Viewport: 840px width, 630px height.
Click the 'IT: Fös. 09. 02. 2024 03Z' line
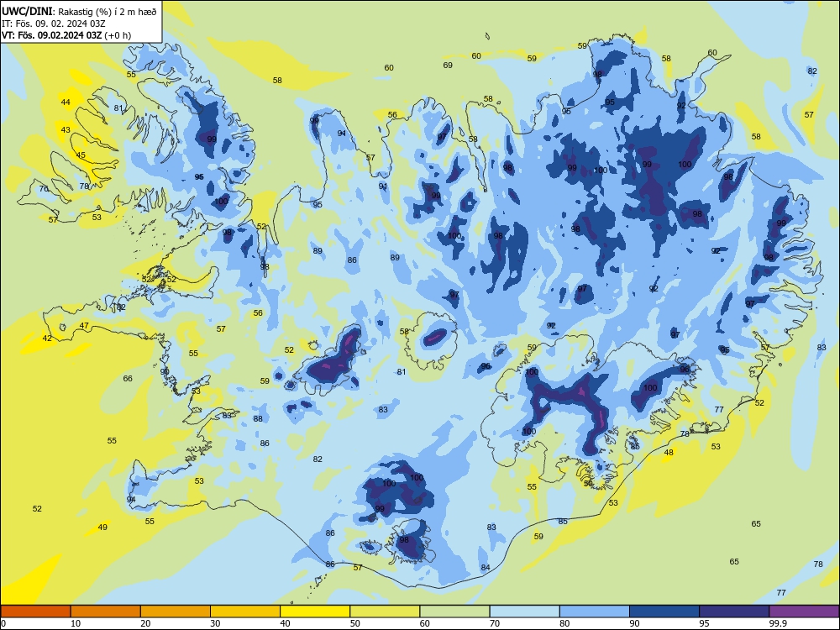[x=54, y=24]
